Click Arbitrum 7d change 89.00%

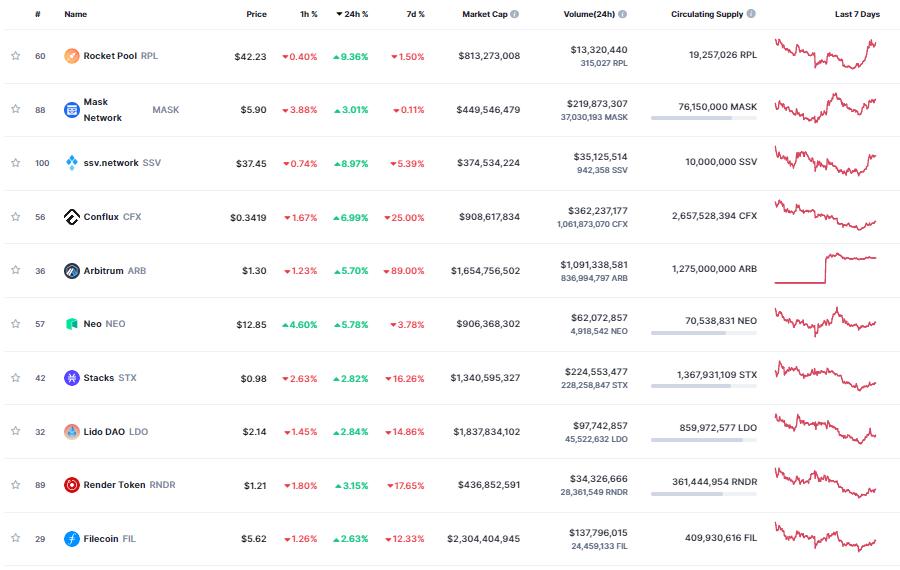click(404, 271)
